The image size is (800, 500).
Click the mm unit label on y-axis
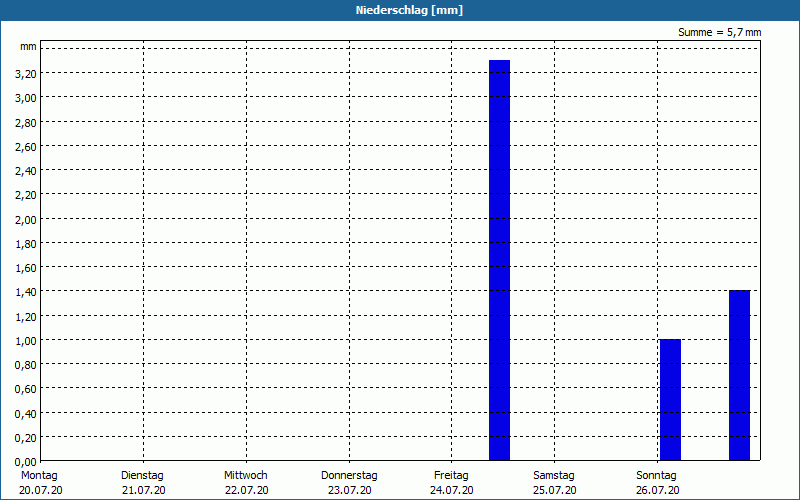[x=29, y=46]
